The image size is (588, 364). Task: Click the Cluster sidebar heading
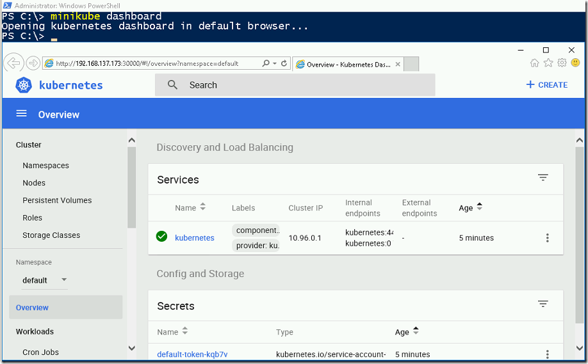point(28,145)
